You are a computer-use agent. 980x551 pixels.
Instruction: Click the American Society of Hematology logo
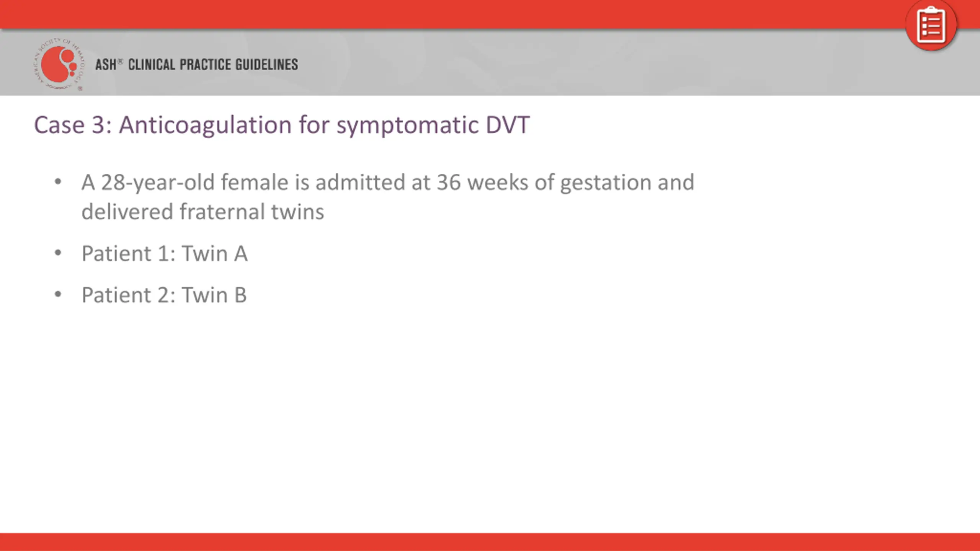pos(59,64)
